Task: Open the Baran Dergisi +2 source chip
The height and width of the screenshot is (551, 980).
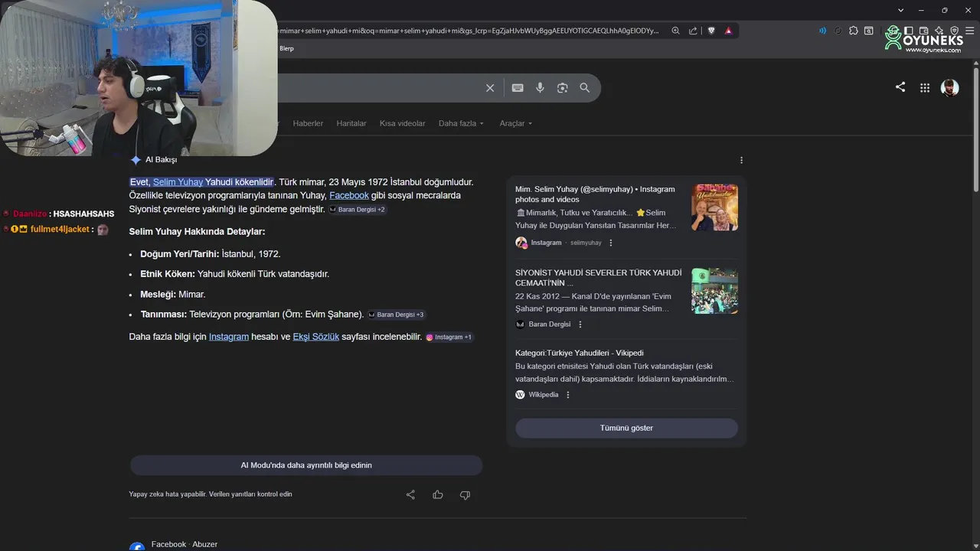Action: point(358,210)
